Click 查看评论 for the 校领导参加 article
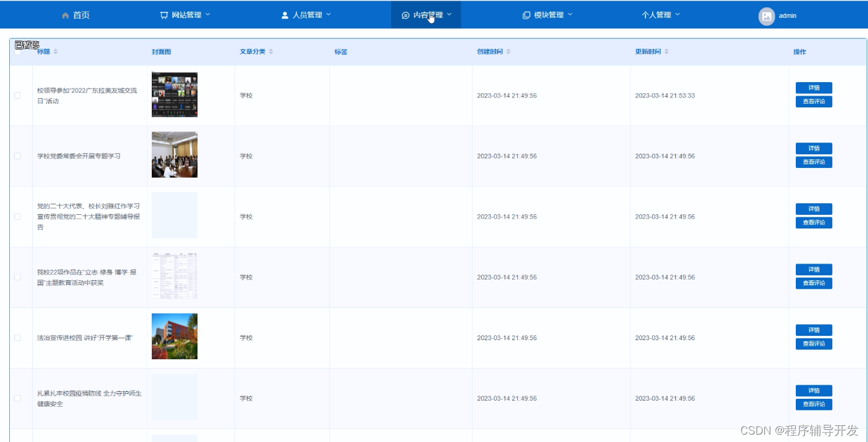Screen dimensions: 868x442 tap(814, 101)
